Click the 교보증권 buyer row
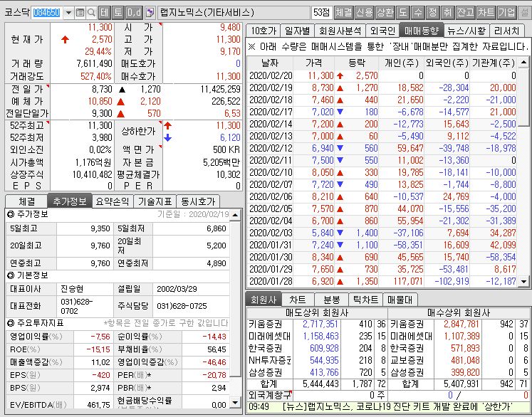 [459, 360]
